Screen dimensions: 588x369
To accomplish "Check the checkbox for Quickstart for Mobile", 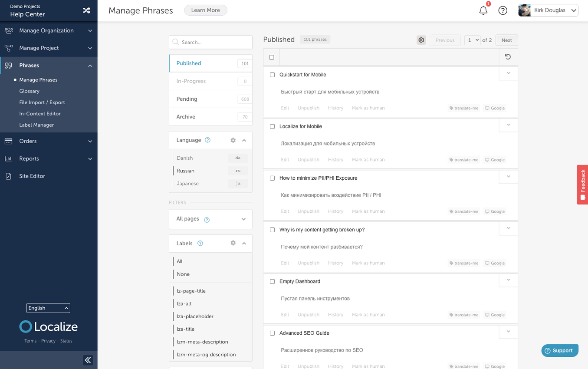I will 272,75.
